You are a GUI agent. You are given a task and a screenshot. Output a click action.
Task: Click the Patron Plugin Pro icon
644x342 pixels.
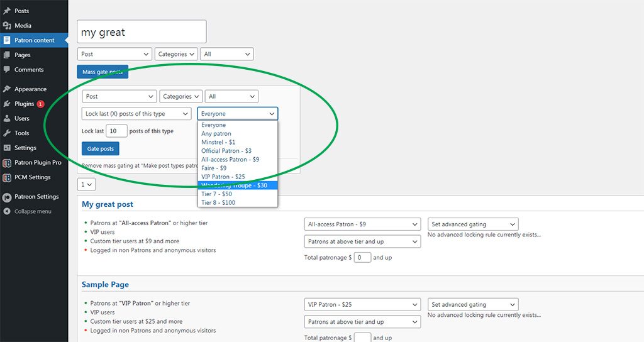(7, 163)
